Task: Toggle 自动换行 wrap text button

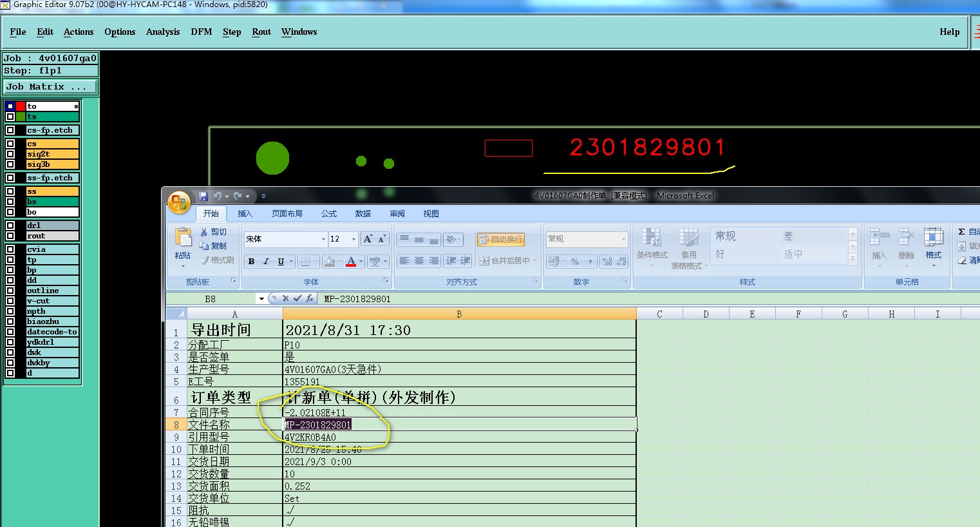Action: pos(501,239)
